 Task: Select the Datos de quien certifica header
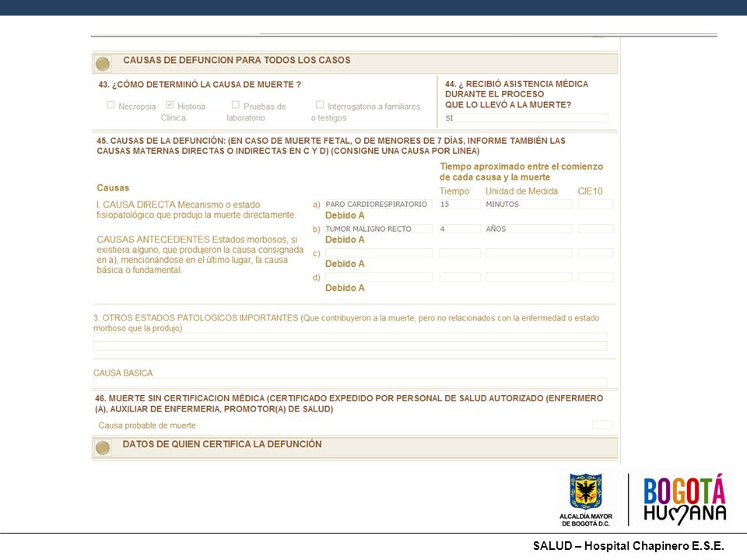355,448
